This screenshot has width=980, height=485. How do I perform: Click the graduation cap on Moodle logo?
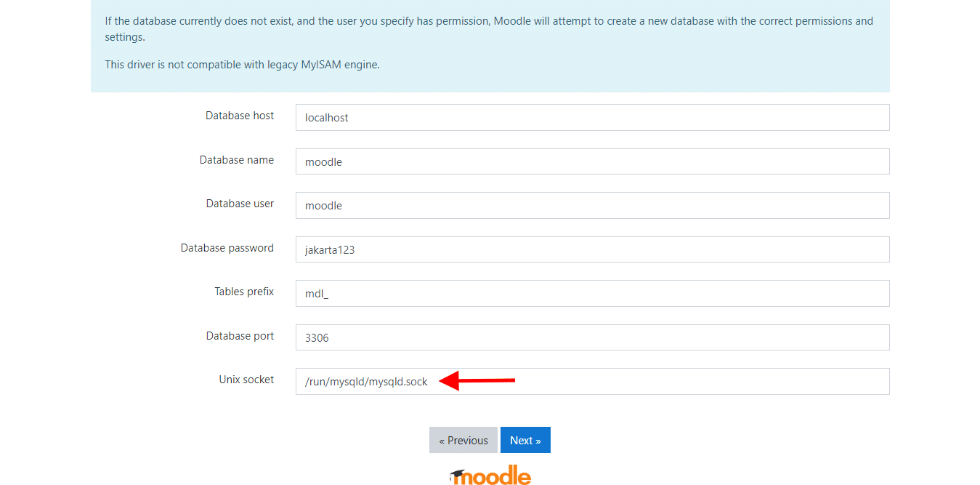(x=457, y=475)
